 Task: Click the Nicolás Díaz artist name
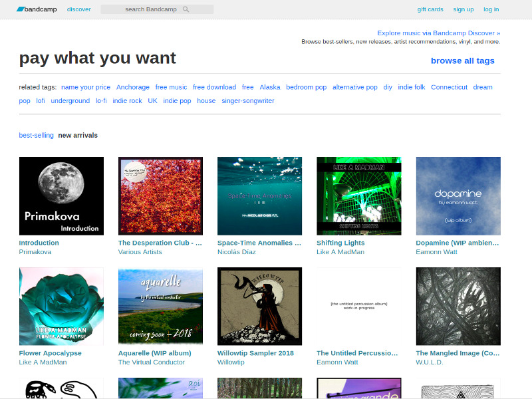pos(237,252)
